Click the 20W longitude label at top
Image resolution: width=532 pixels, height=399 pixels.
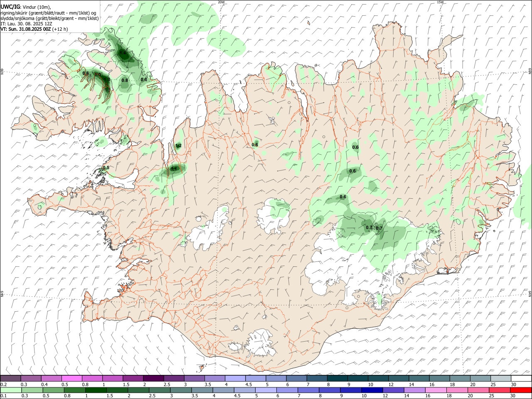click(x=221, y=2)
